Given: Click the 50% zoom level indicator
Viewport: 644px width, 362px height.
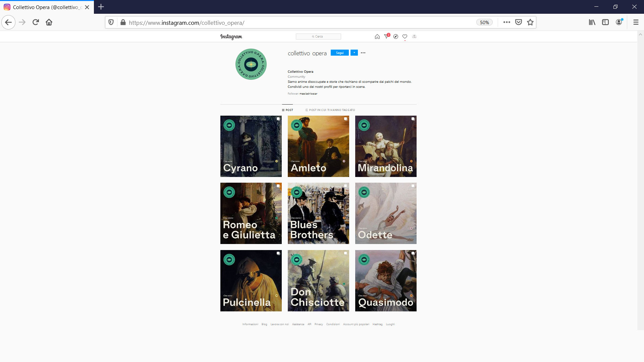Looking at the screenshot, I should [484, 22].
